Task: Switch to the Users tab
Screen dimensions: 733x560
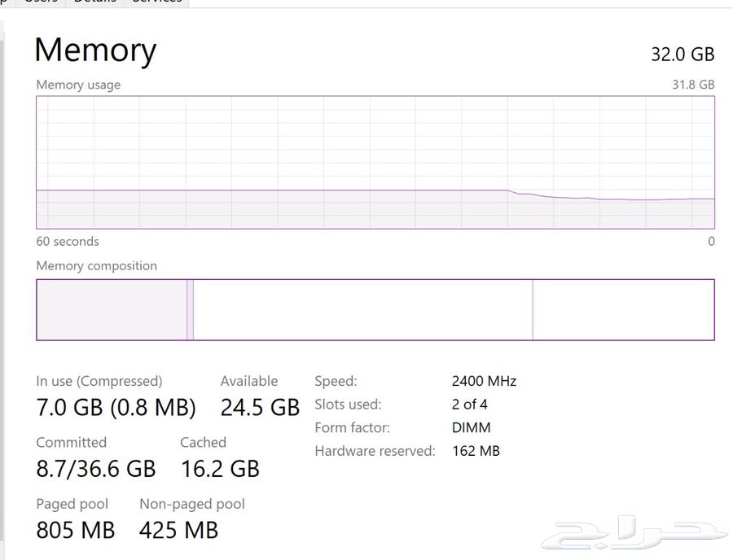Action: tap(41, 2)
